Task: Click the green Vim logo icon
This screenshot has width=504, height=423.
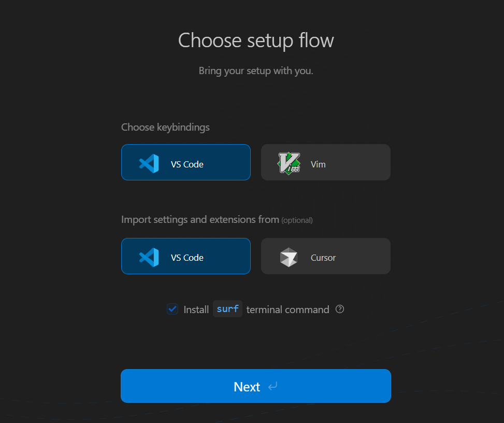Action: pyautogui.click(x=289, y=164)
